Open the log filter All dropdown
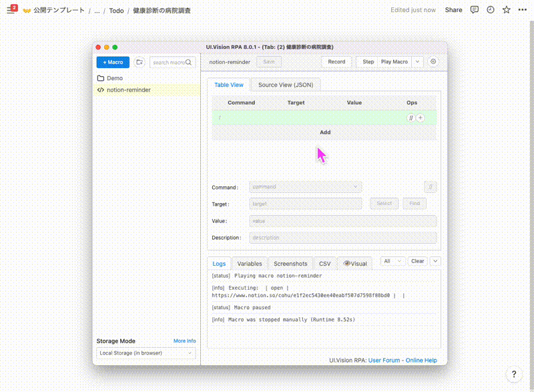534x392 pixels. (x=392, y=261)
